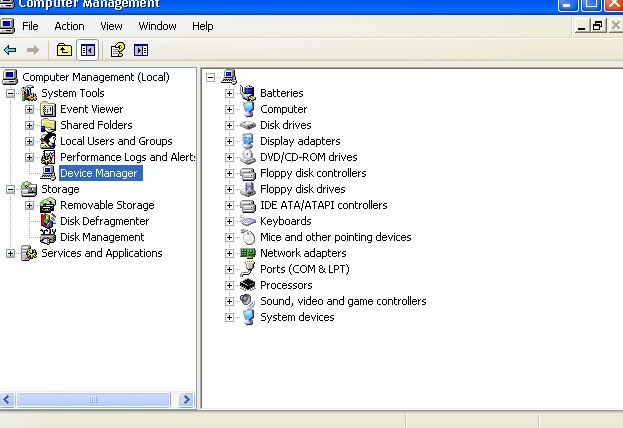Click the Help toolbar icon
623x428 pixels.
click(x=118, y=50)
